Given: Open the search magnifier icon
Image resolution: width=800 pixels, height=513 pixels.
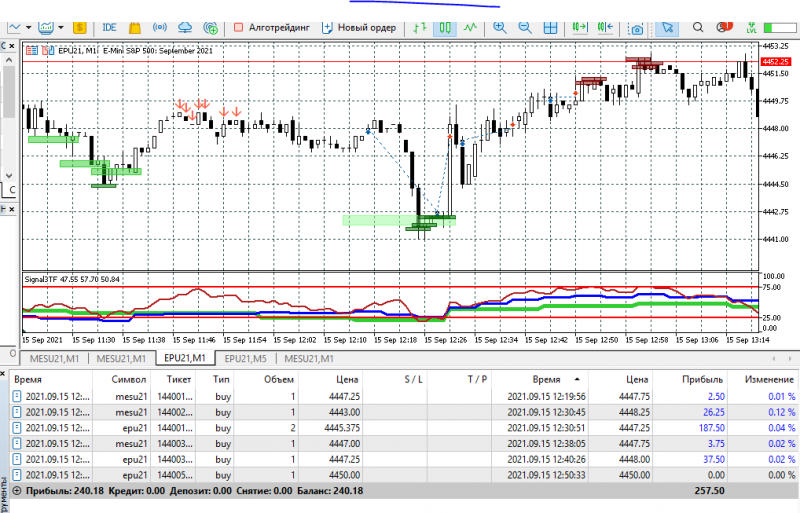Looking at the screenshot, I should coord(697,28).
